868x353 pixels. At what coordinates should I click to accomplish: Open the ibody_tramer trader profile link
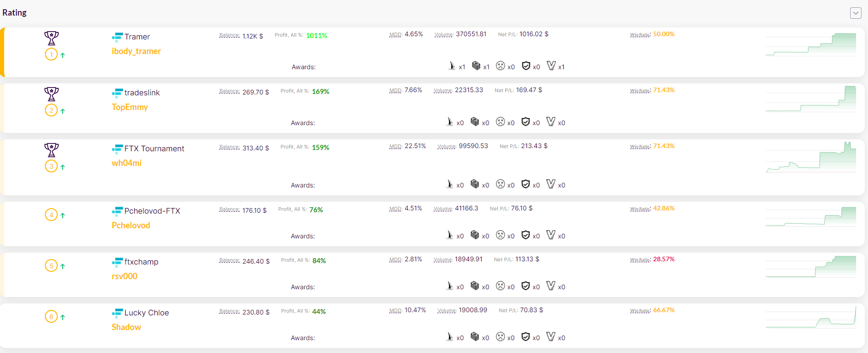pyautogui.click(x=136, y=51)
